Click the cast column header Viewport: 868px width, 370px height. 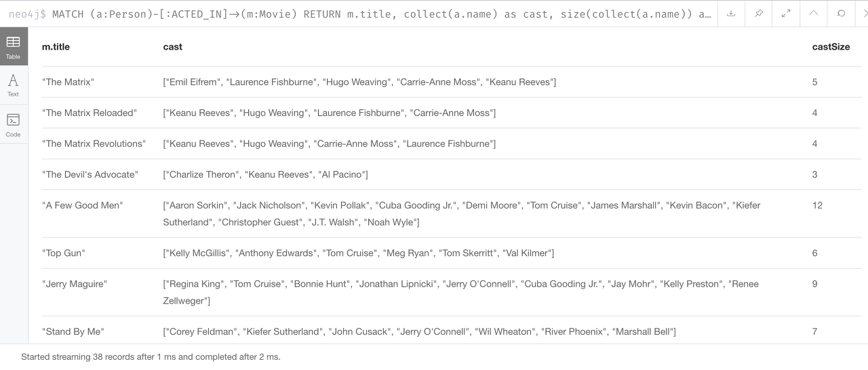pyautogui.click(x=172, y=47)
